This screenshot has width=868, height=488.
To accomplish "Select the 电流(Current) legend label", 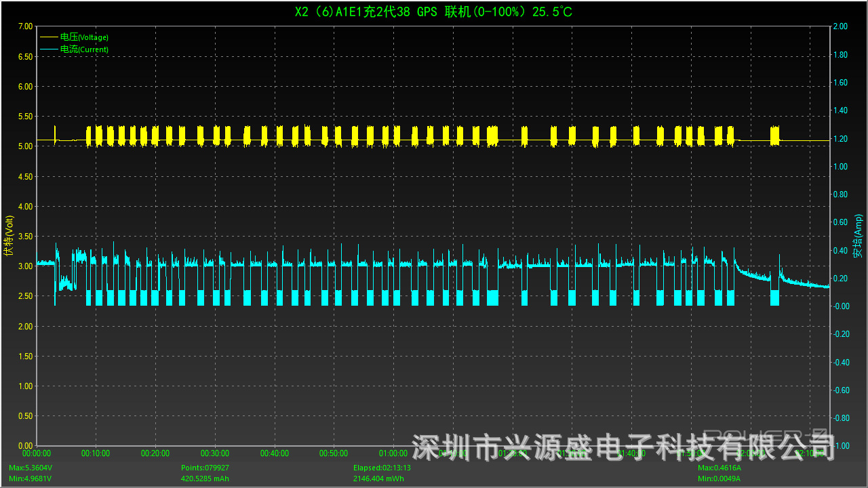I will pos(84,49).
